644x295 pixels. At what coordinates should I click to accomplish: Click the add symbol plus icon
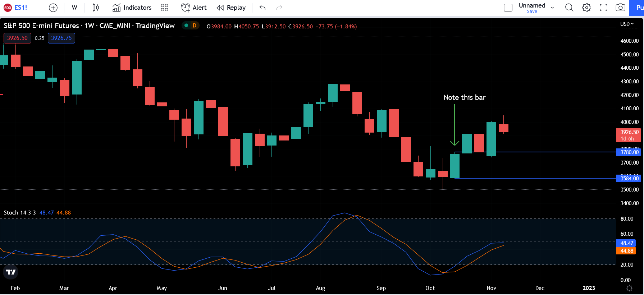pyautogui.click(x=53, y=8)
